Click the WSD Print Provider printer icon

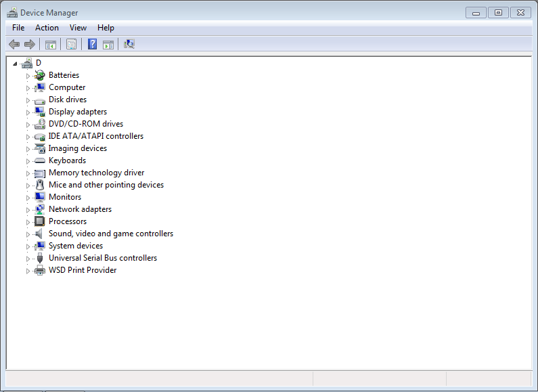[39, 270]
